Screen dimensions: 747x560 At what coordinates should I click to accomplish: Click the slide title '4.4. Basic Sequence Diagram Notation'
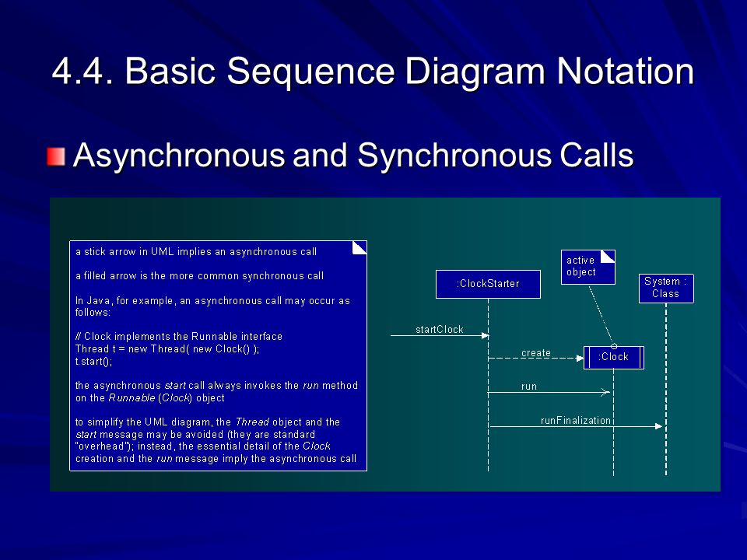tap(373, 72)
